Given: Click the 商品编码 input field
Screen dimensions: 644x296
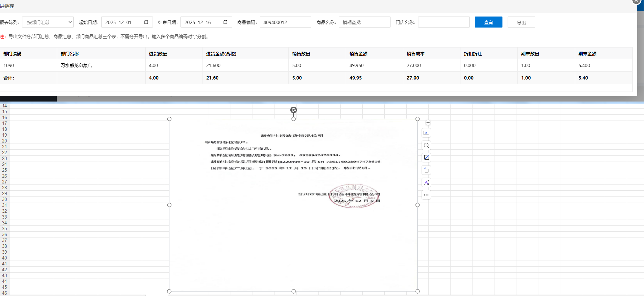Looking at the screenshot, I should 285,22.
